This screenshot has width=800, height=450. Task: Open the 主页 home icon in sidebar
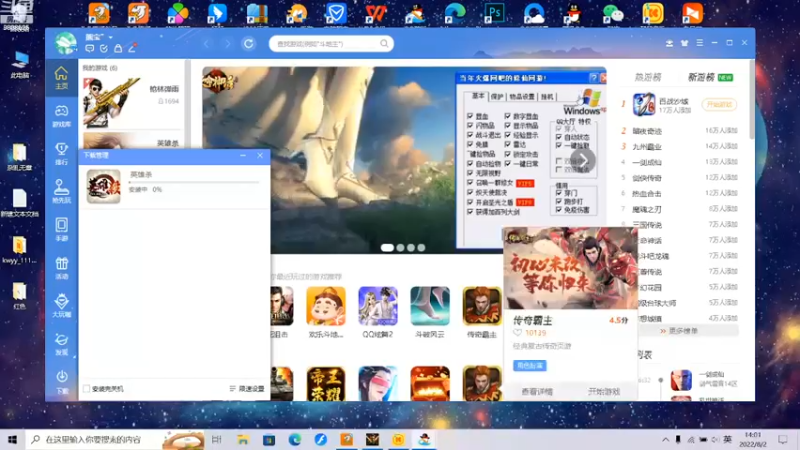click(x=61, y=78)
